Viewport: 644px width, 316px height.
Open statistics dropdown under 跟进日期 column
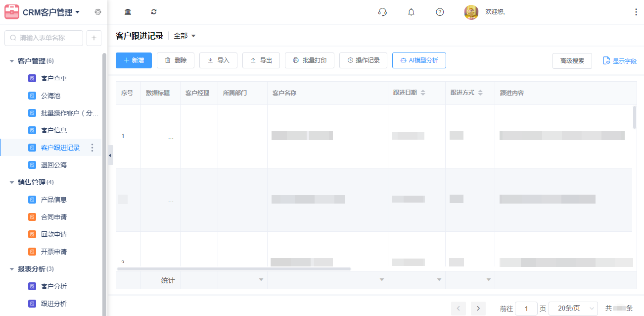pos(439,280)
